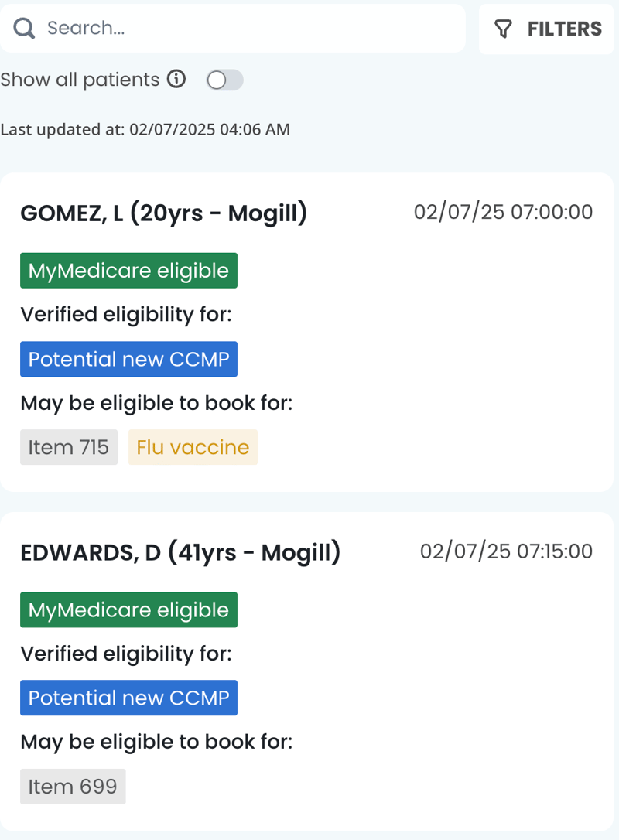Image resolution: width=619 pixels, height=840 pixels.
Task: Click EDWARDS's MyMedicare eligible badge
Action: click(128, 610)
